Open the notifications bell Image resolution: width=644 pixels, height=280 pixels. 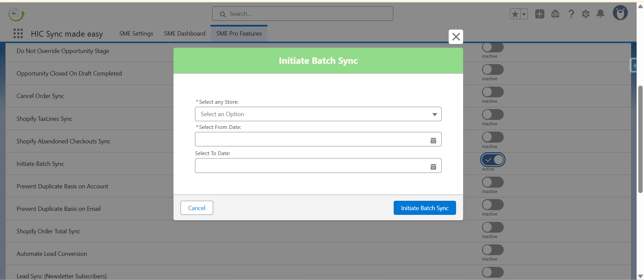[x=600, y=14]
